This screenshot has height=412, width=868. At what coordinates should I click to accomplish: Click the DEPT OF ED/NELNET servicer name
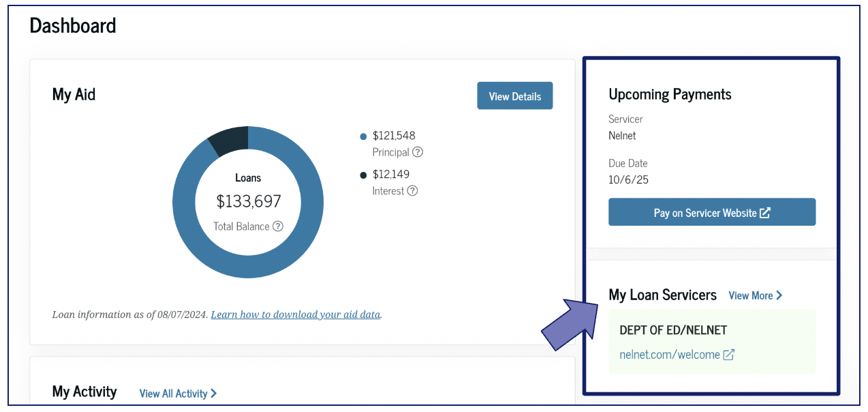(673, 330)
